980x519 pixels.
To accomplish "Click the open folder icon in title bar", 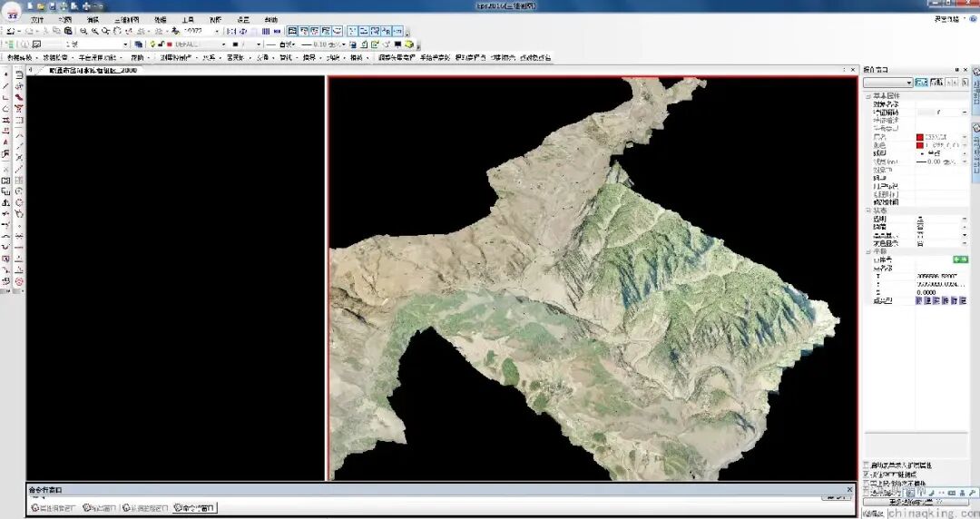I will [41, 6].
